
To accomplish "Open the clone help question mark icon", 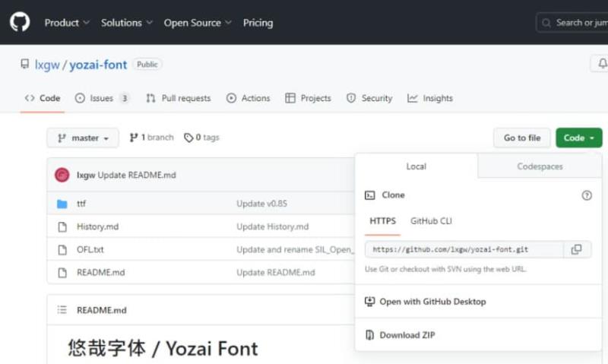I will click(x=587, y=195).
